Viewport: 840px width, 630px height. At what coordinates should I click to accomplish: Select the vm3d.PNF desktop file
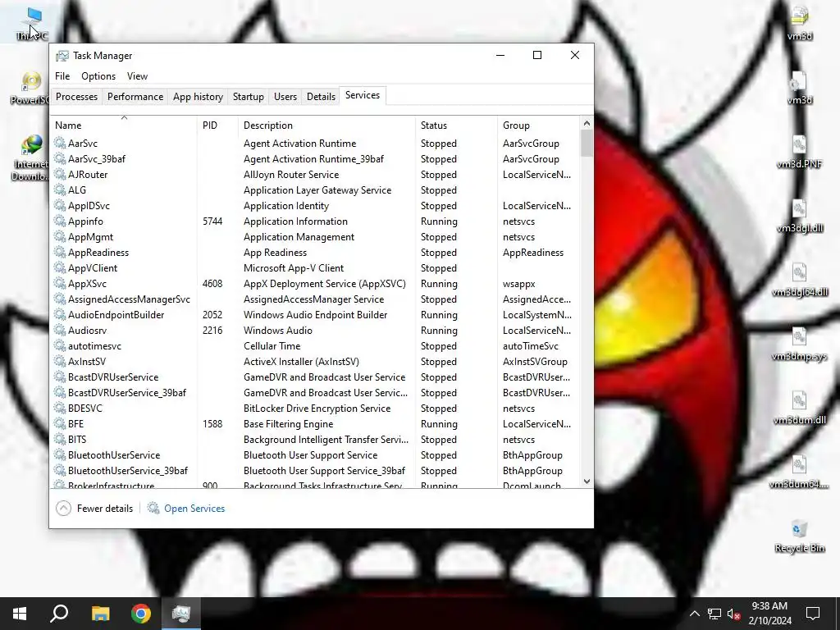point(799,152)
